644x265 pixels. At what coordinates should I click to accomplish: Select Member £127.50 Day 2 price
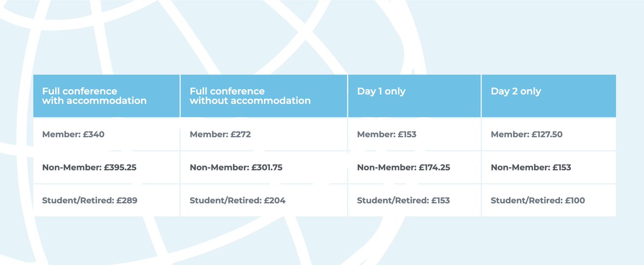pyautogui.click(x=526, y=134)
